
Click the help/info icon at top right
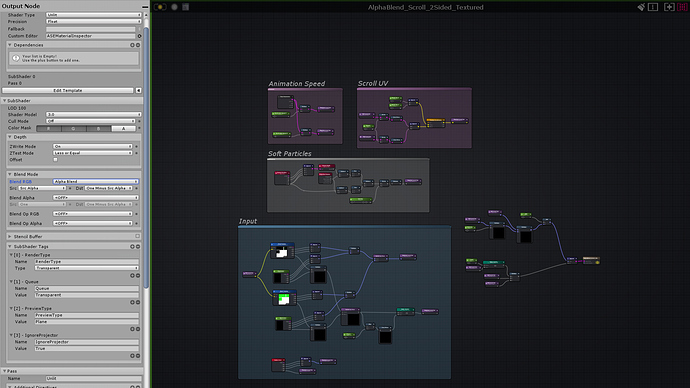coord(653,7)
